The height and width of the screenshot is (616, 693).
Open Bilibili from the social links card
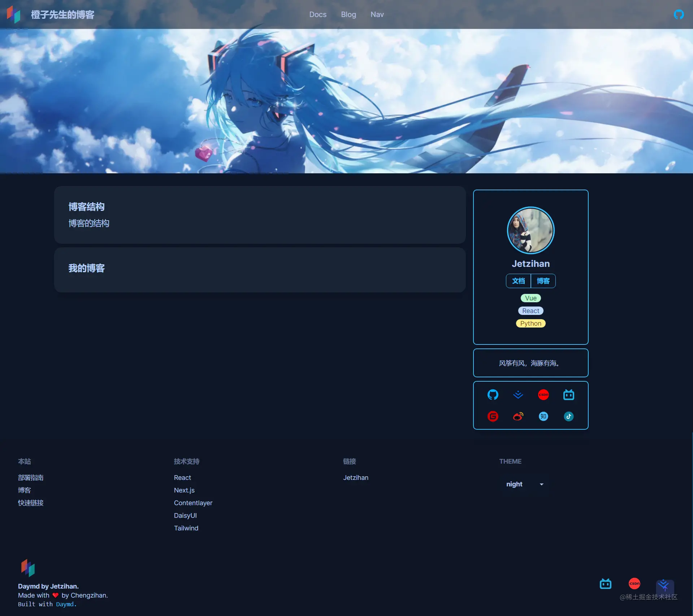tap(568, 395)
